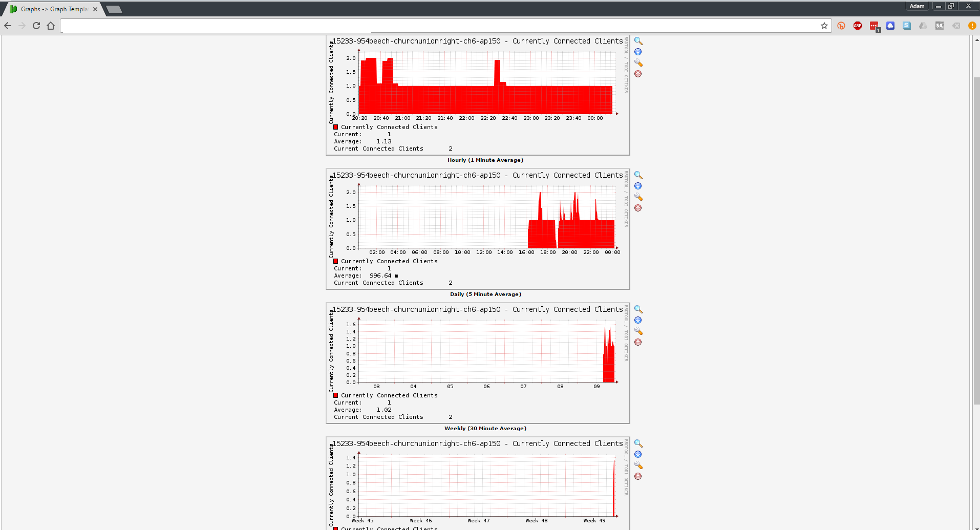This screenshot has height=530, width=980.
Task: Open the SA extension icon
Action: coord(940,26)
